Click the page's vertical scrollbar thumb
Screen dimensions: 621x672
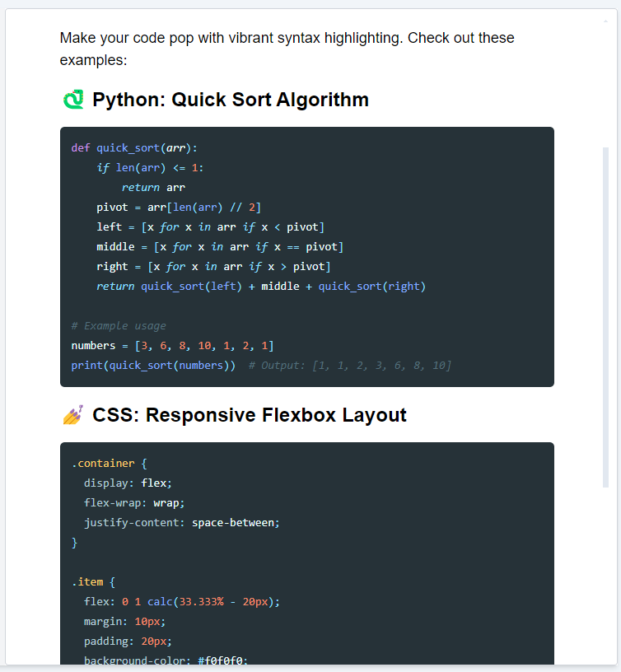(x=606, y=317)
